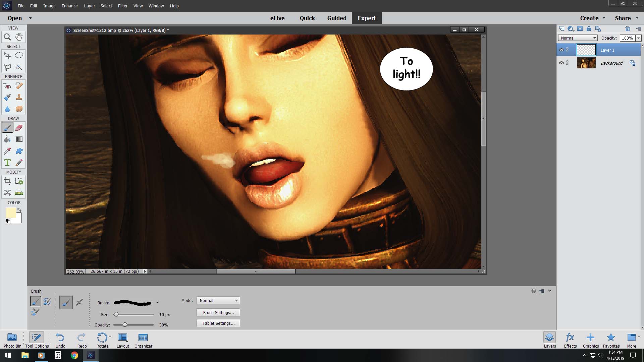Select the Paint Bucket tool

point(7,139)
